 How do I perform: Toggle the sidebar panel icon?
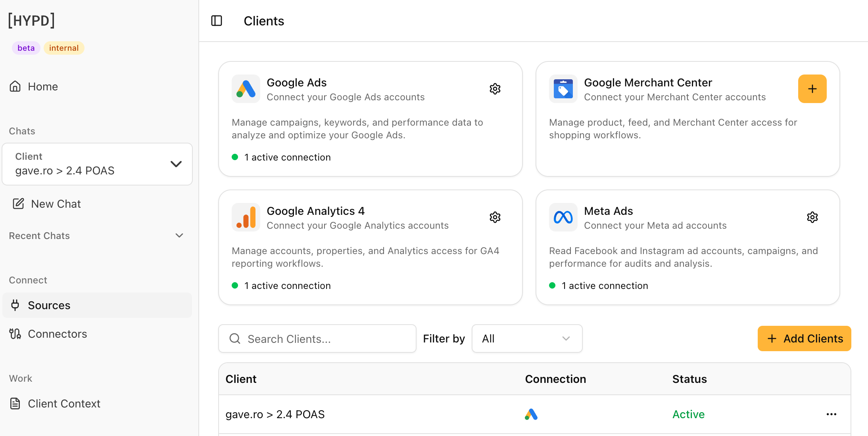click(x=217, y=21)
